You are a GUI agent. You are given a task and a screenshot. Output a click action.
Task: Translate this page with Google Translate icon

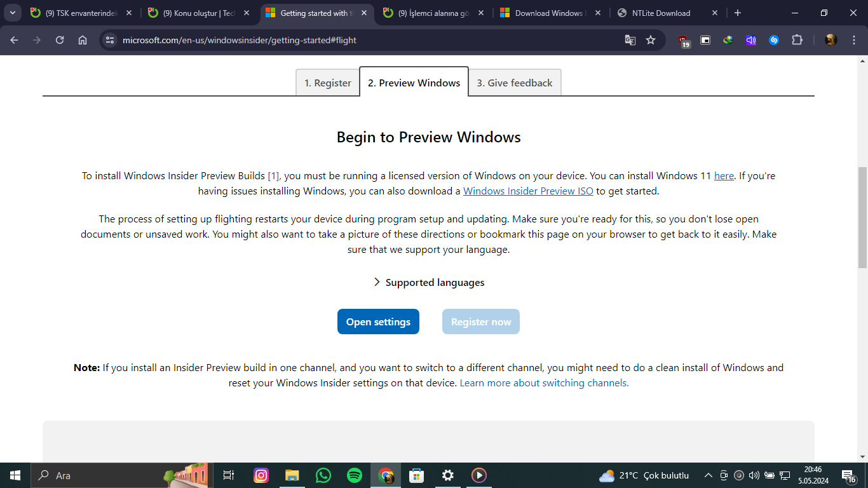pos(630,40)
